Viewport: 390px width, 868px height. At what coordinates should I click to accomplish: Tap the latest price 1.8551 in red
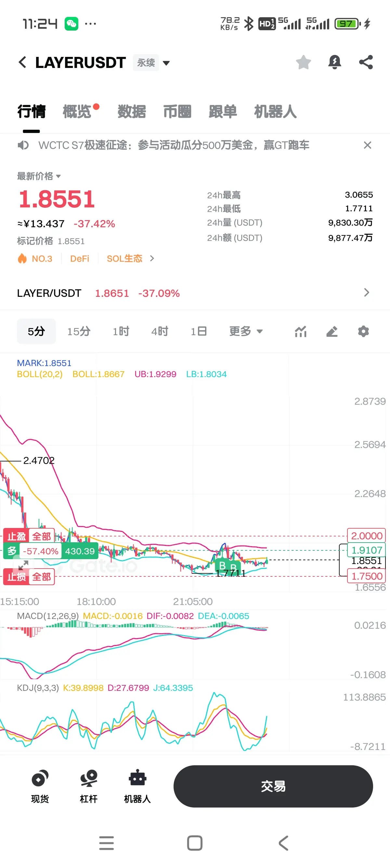(57, 199)
